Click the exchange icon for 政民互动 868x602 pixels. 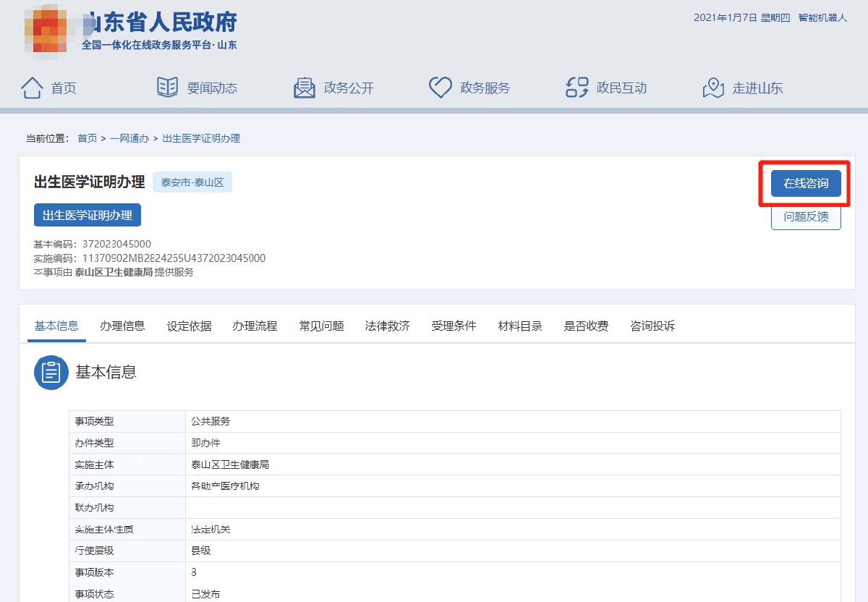pos(576,88)
